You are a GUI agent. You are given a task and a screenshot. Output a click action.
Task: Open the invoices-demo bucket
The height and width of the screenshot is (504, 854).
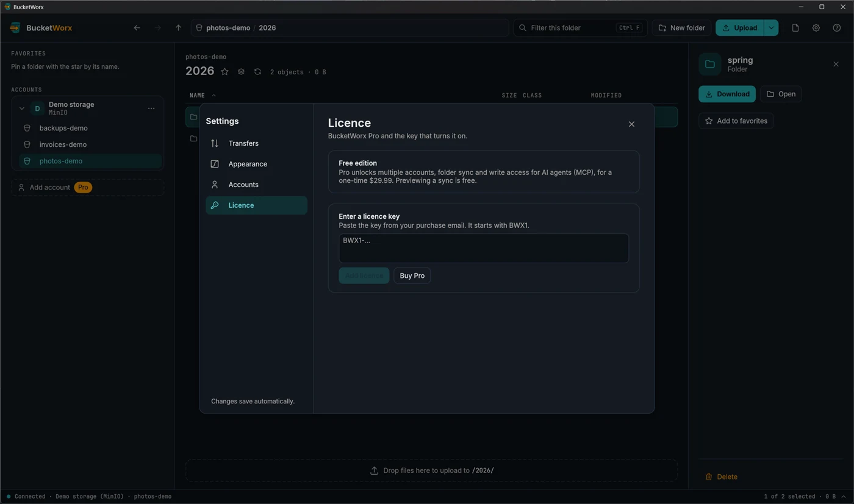[90, 144]
